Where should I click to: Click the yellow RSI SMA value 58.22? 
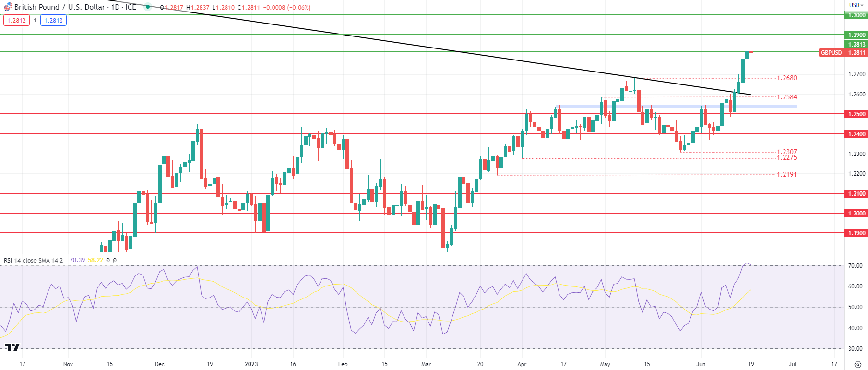coord(95,260)
